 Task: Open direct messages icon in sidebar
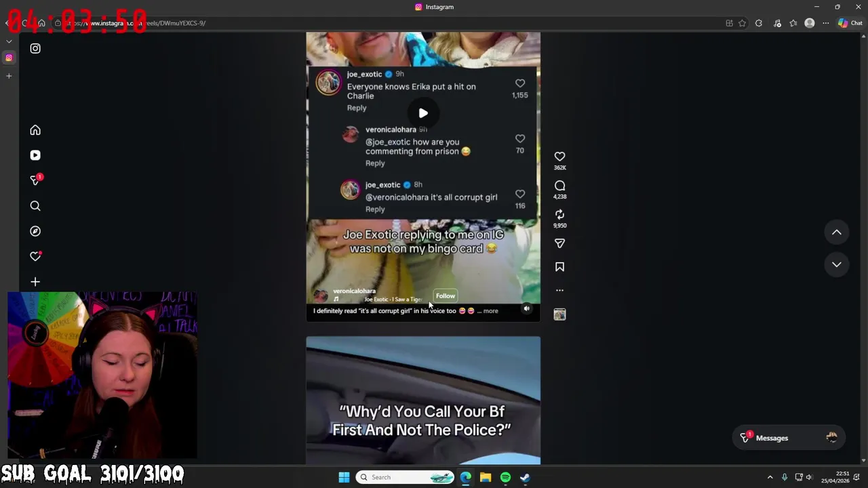[35, 180]
